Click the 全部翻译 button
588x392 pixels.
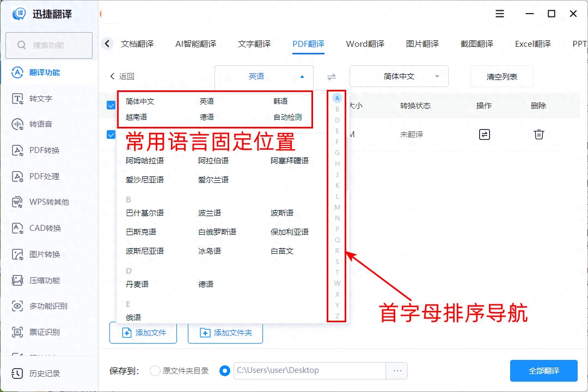(x=544, y=371)
